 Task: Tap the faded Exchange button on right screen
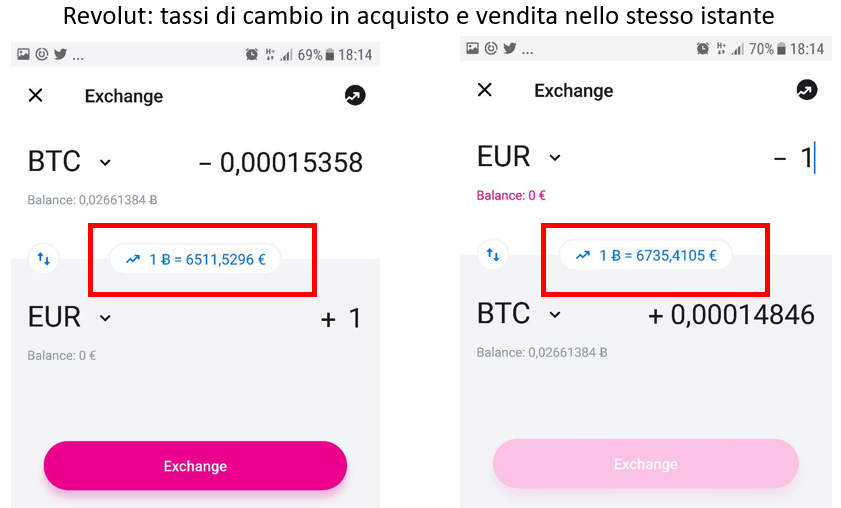[x=646, y=463]
